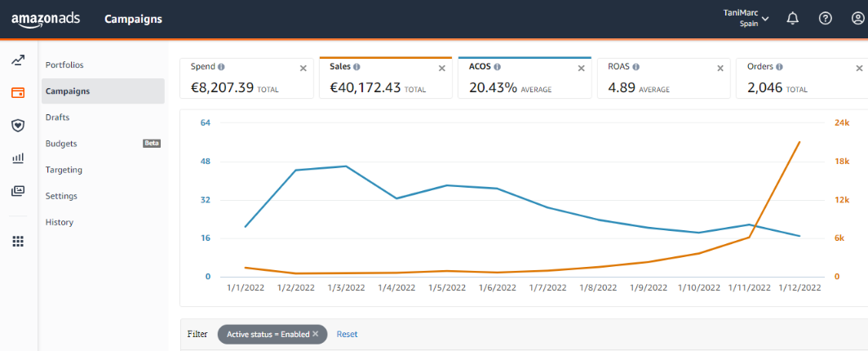Open the shield heart brand sidebar icon
Image resolution: width=868 pixels, height=351 pixels.
pos(18,126)
